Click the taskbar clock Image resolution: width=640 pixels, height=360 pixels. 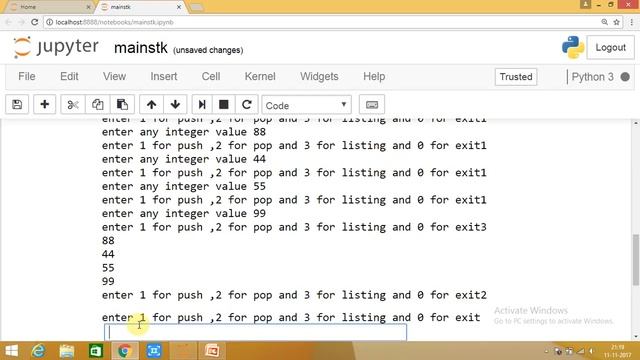click(x=618, y=351)
